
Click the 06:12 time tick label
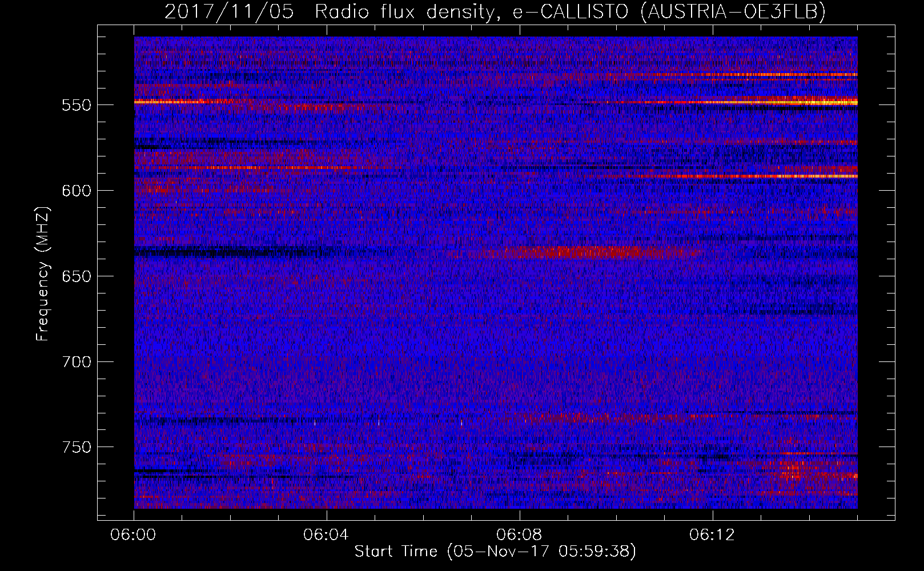(x=712, y=535)
